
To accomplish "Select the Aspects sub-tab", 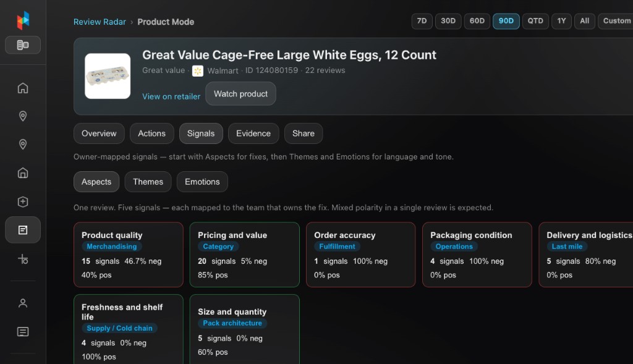I will (96, 182).
